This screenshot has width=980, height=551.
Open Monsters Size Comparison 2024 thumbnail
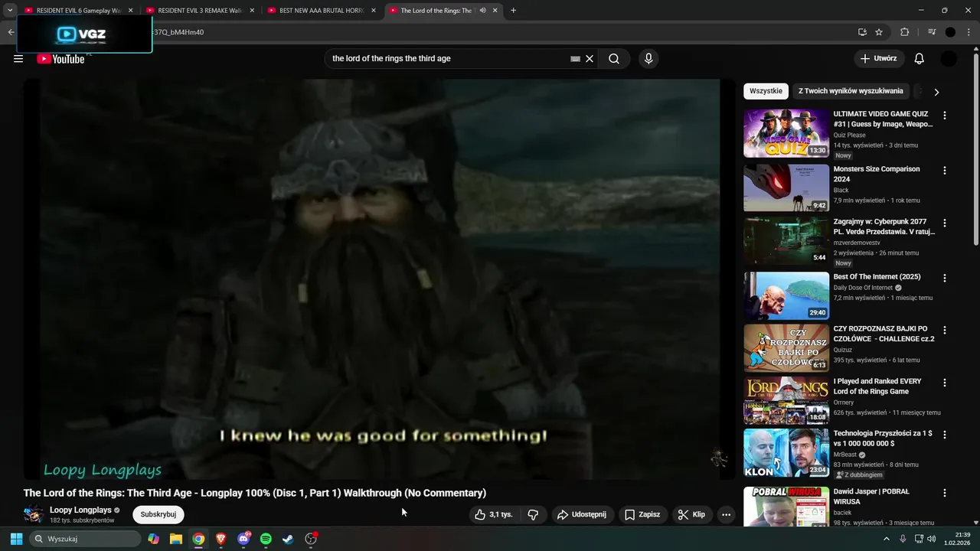click(786, 187)
